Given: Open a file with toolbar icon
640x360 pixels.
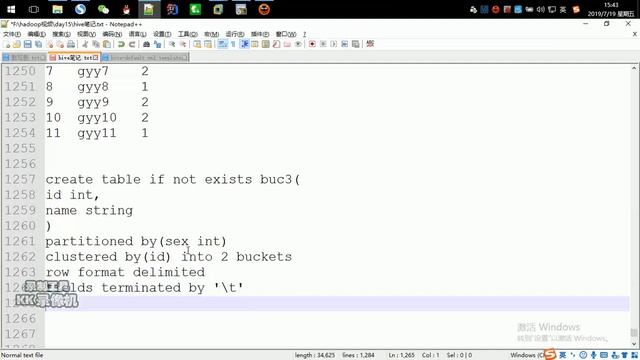Looking at the screenshot, I should click(x=17, y=44).
